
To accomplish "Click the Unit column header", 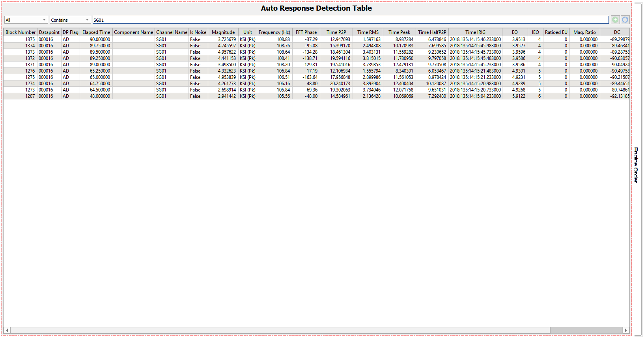I will 248,32.
